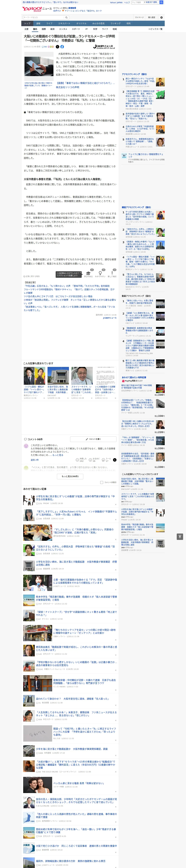Open the スポーツ category
186x868 pixels.
coord(76,29)
